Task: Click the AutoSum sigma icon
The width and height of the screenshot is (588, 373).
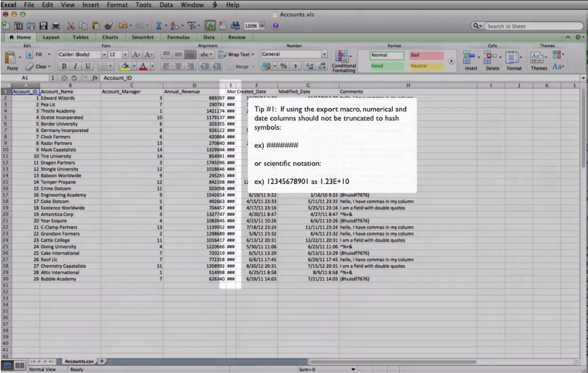Action: coord(158,26)
